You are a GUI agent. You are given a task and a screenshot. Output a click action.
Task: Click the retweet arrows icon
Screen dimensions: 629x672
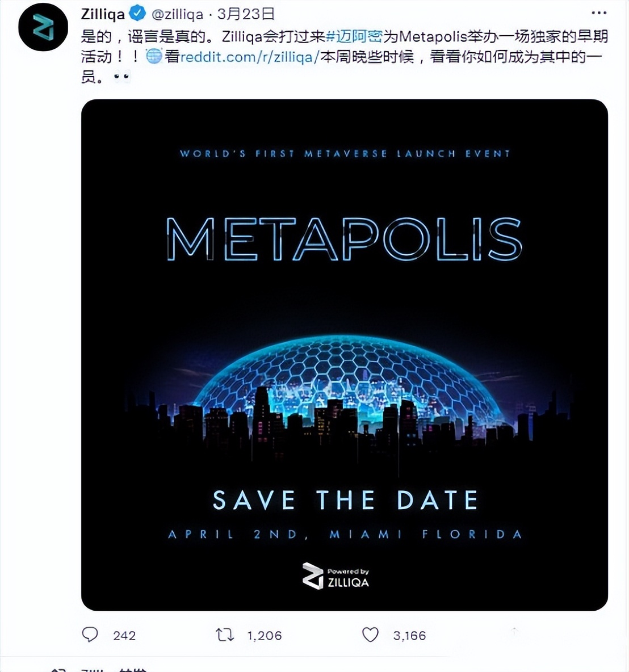pos(225,635)
